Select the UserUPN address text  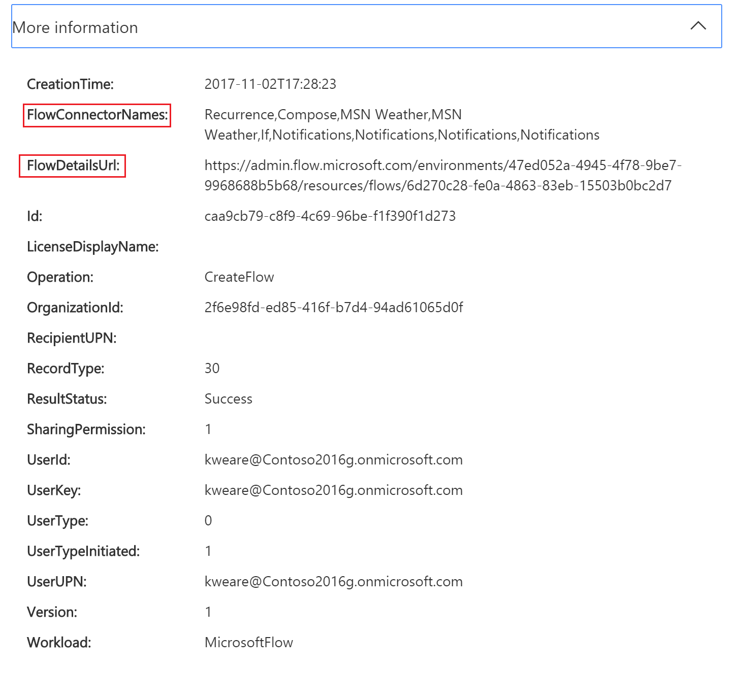333,581
